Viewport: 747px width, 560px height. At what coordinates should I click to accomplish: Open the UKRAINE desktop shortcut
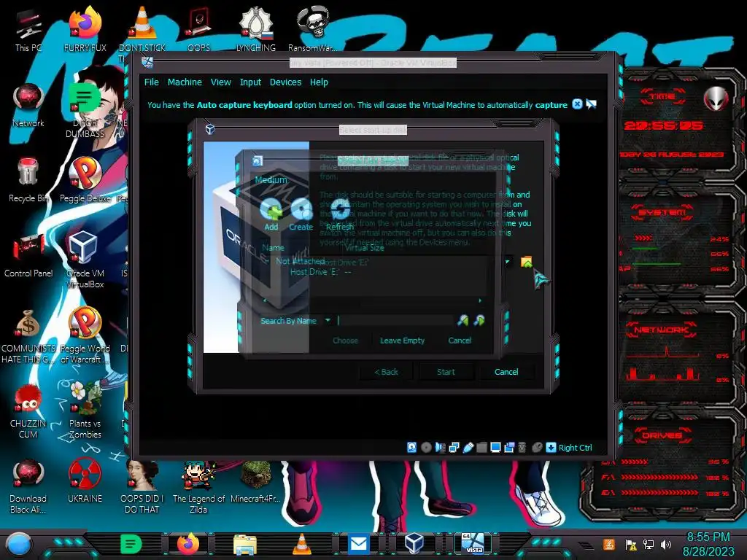coord(85,481)
